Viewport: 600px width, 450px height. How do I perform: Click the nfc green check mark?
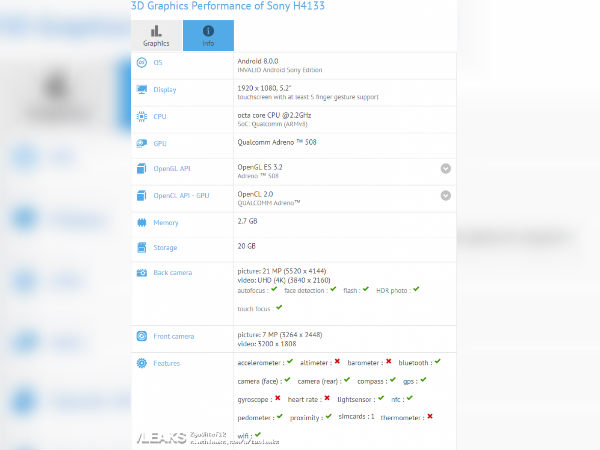(x=410, y=398)
